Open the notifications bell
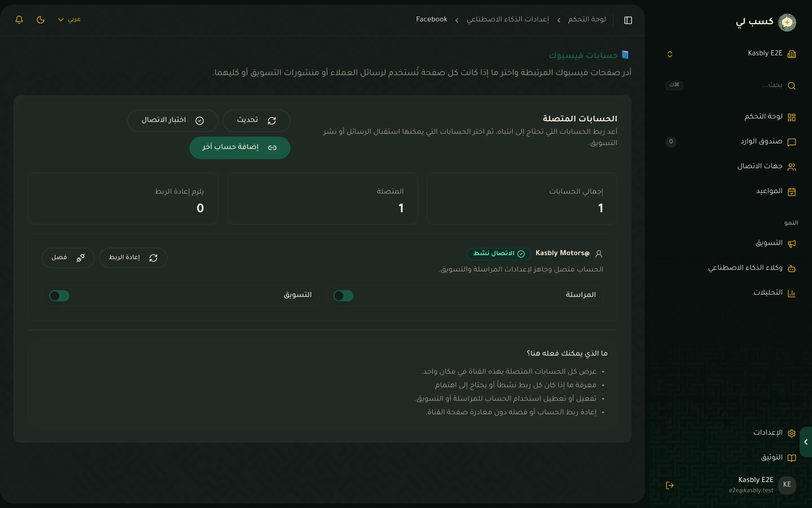The image size is (812, 508). [x=19, y=19]
